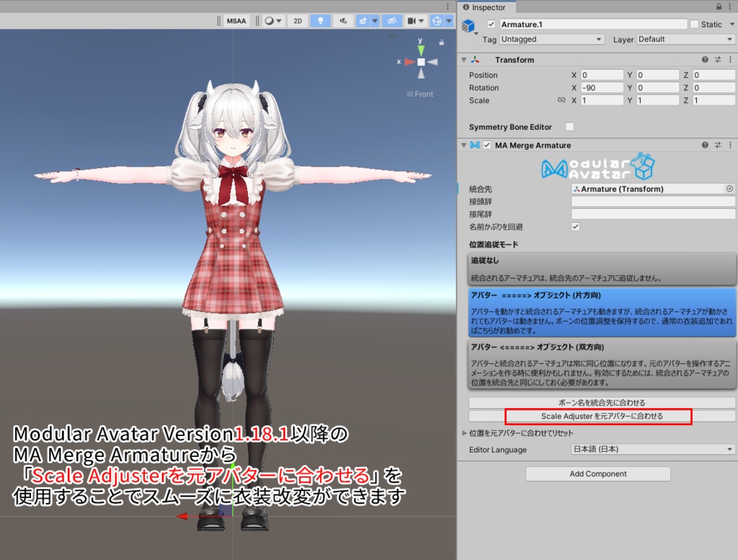This screenshot has width=738, height=560.
Task: Click the Armature.1 name field
Action: point(593,24)
